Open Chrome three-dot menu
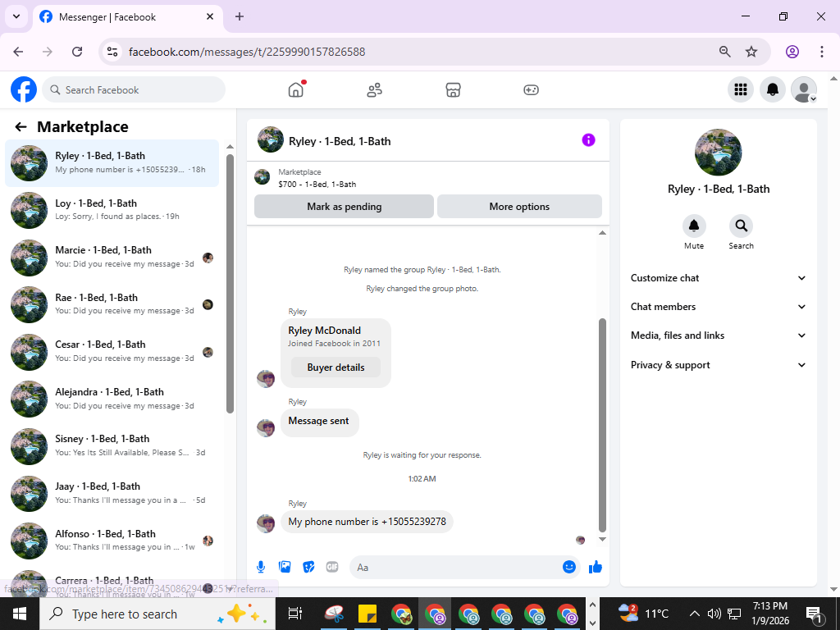 [x=822, y=52]
